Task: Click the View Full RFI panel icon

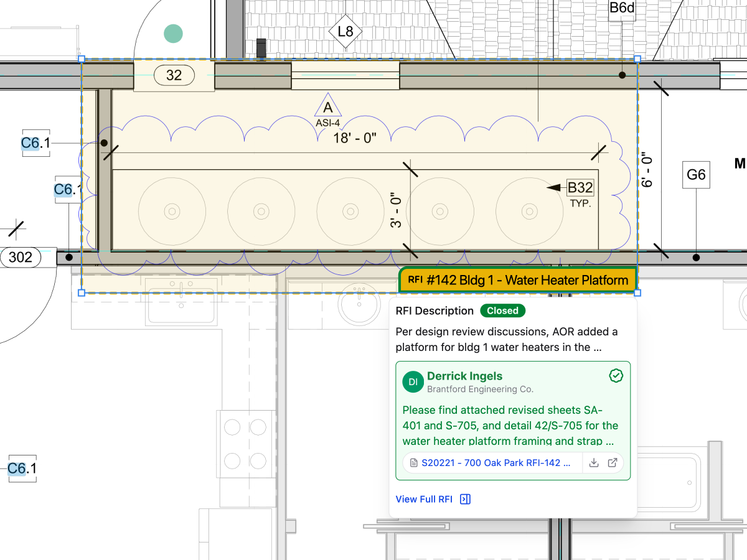Action: click(x=465, y=499)
